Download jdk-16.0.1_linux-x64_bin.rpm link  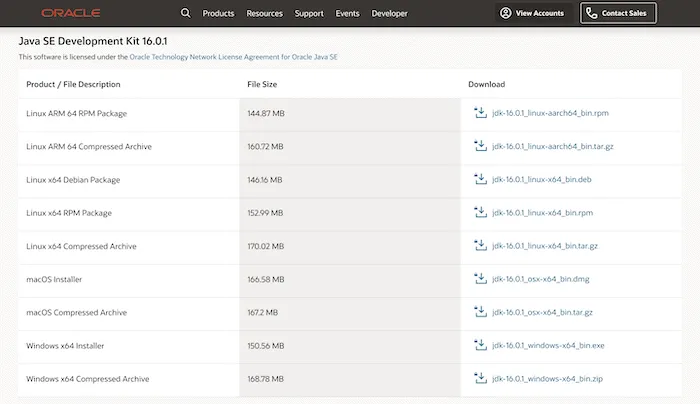click(542, 212)
